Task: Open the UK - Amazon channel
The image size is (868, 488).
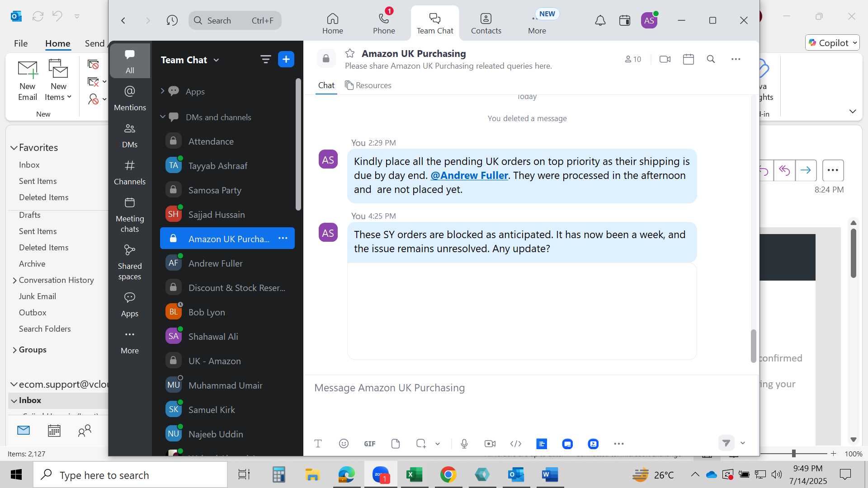Action: pyautogui.click(x=227, y=361)
